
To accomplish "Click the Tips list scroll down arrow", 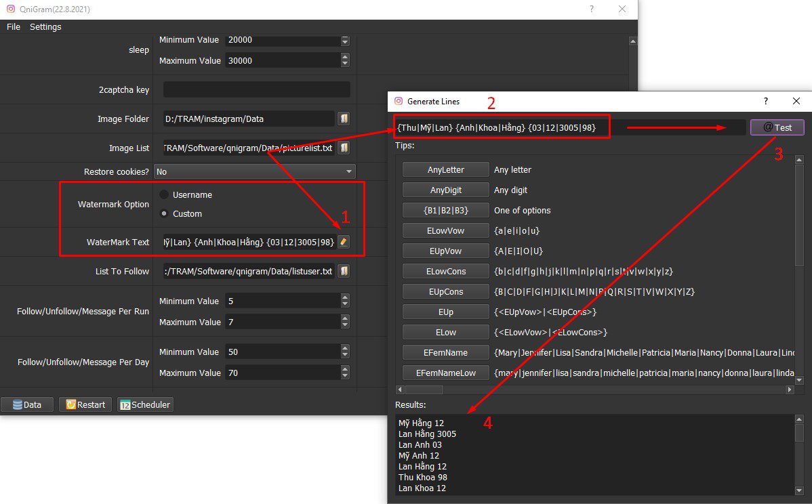I will tap(799, 380).
